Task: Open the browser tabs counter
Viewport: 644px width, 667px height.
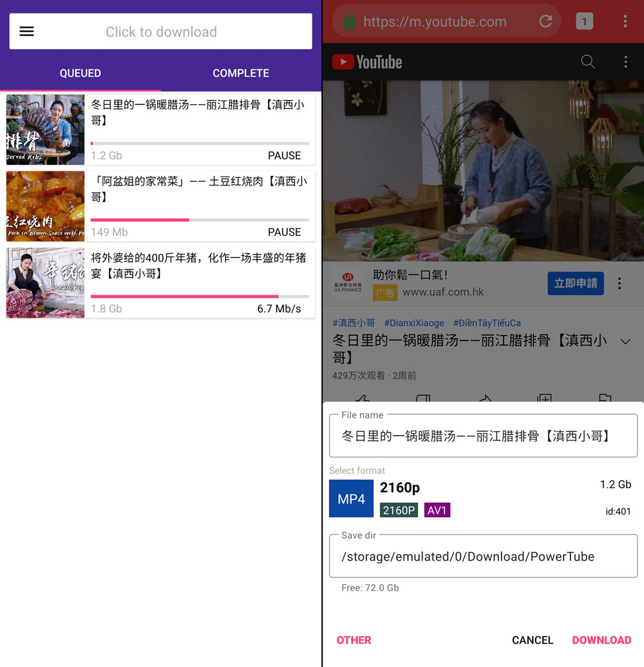Action: 585,21
